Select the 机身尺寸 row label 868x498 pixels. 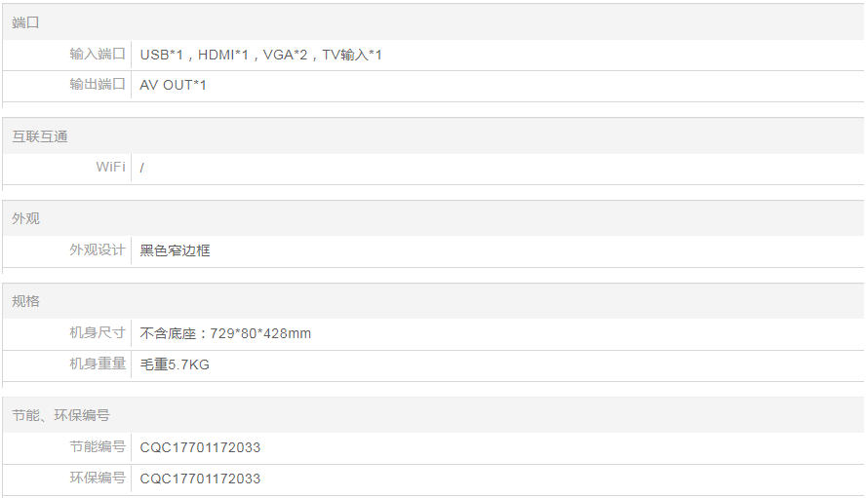[98, 333]
